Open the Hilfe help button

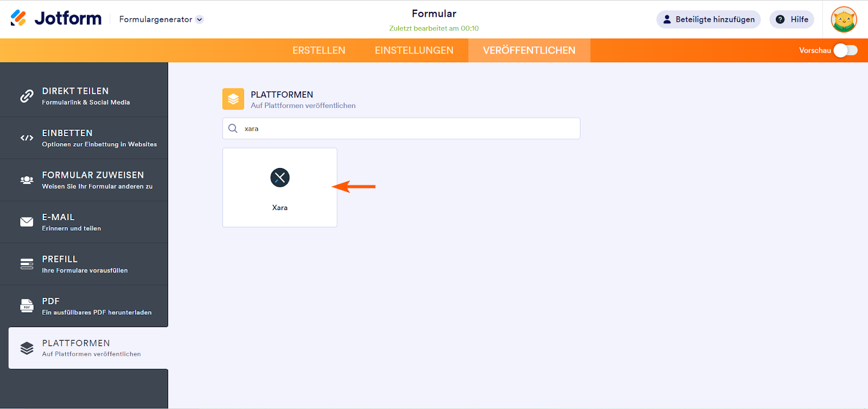[x=792, y=20]
